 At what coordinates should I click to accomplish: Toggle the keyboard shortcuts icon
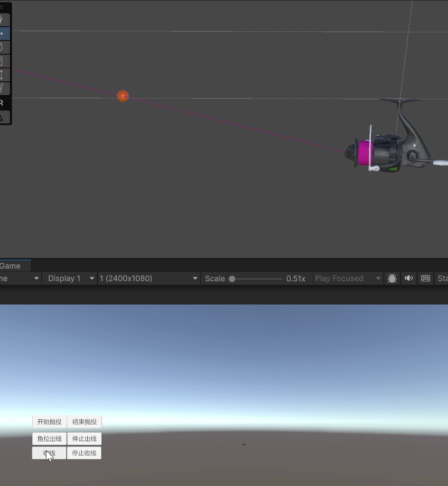click(425, 278)
